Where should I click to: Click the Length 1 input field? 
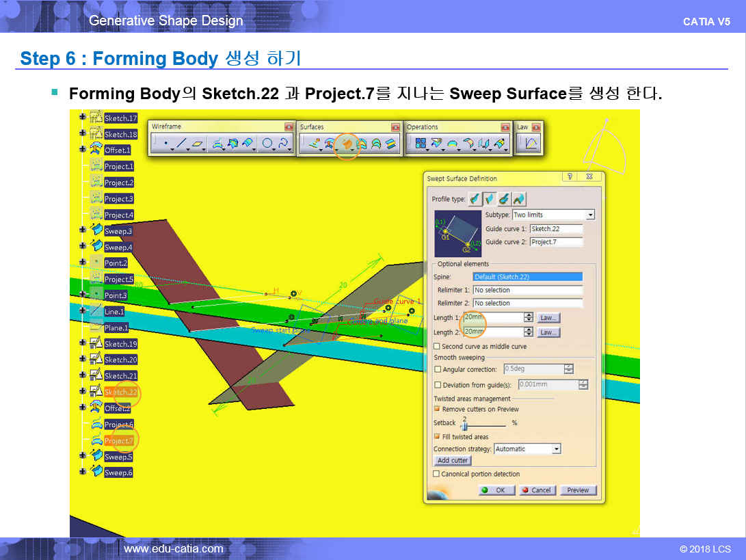(x=492, y=318)
